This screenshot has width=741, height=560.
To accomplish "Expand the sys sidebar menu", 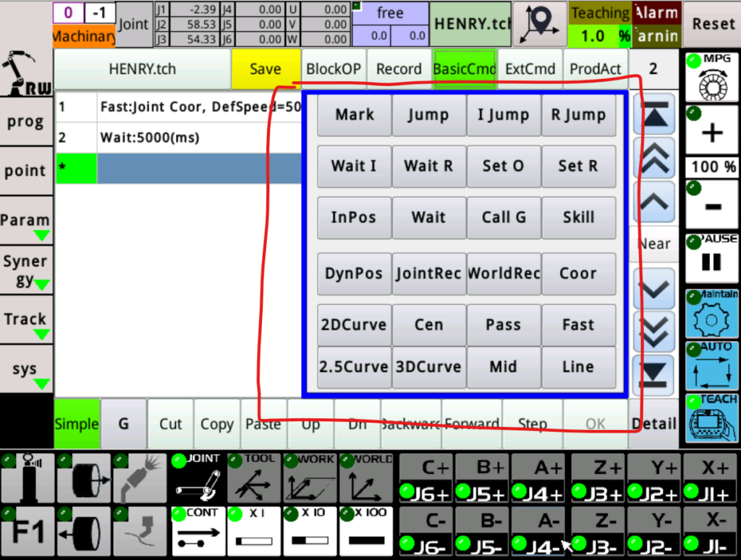I will coord(26,371).
